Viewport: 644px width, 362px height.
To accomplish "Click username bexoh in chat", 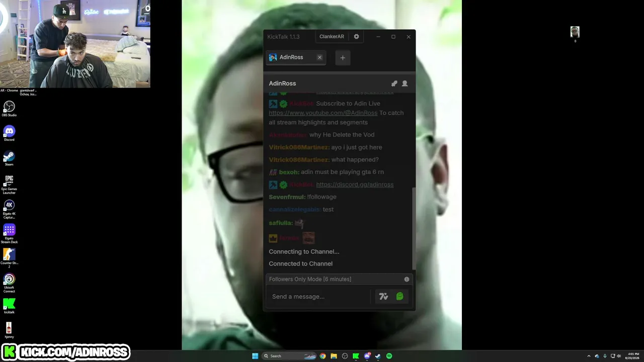I will tap(289, 172).
